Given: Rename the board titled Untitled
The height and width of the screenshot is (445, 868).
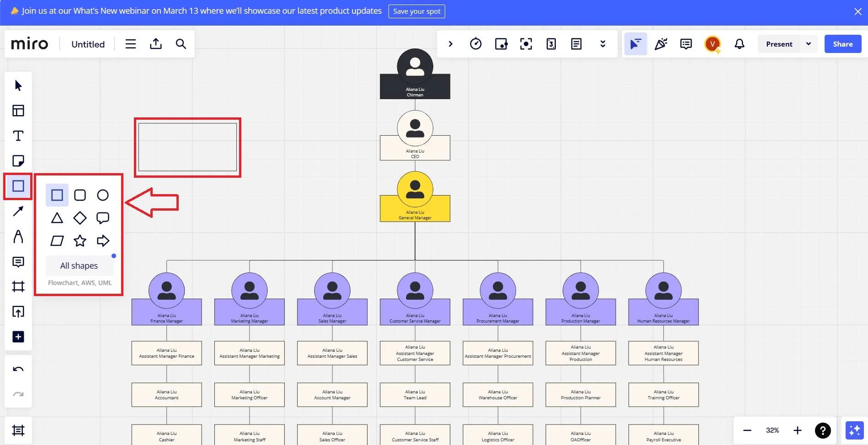Looking at the screenshot, I should (x=87, y=44).
